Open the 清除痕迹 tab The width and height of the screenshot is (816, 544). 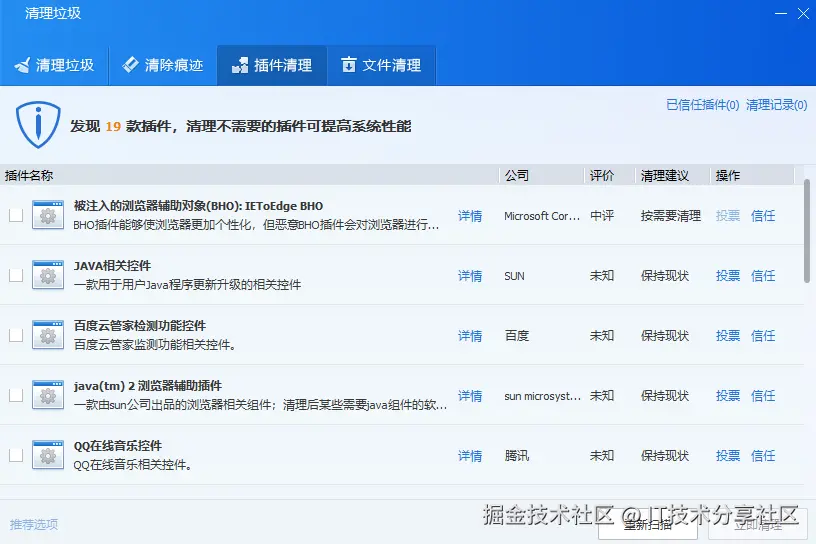[163, 66]
